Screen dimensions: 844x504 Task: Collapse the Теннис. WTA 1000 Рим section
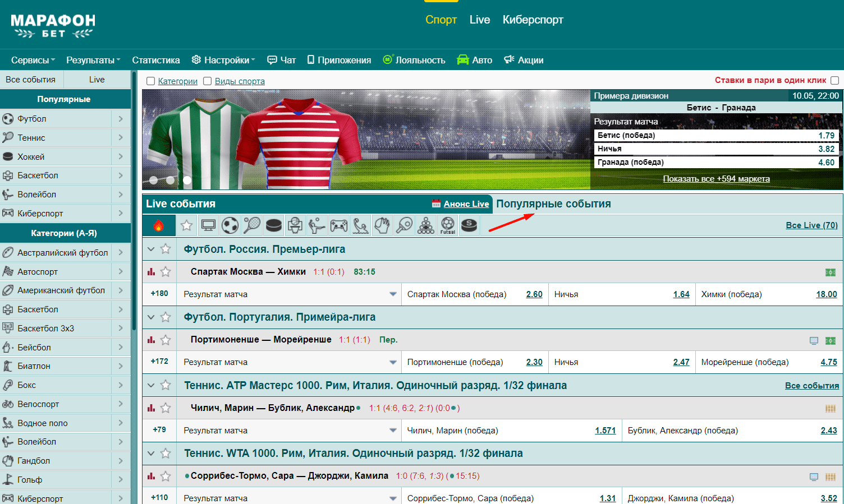click(150, 453)
